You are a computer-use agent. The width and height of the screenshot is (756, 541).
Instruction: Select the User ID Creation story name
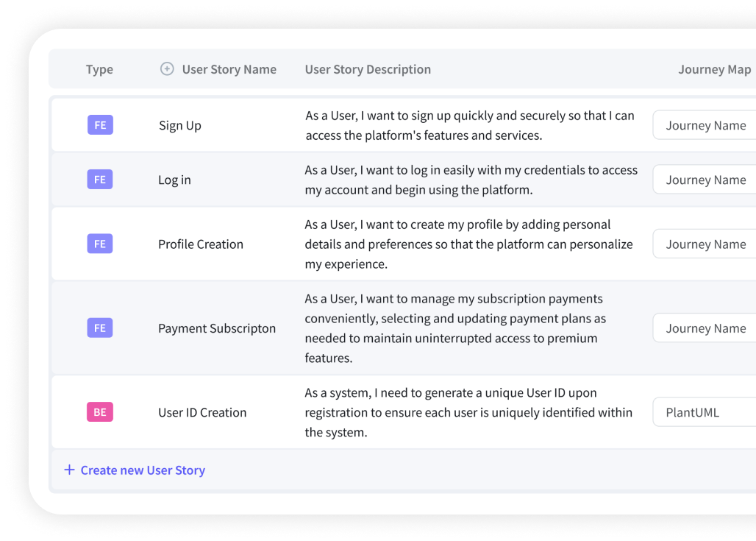click(x=202, y=412)
